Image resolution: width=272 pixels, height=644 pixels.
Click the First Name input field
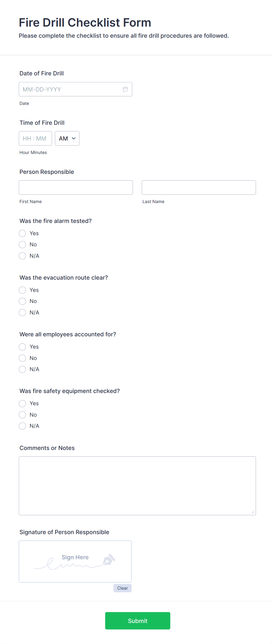pyautogui.click(x=76, y=188)
